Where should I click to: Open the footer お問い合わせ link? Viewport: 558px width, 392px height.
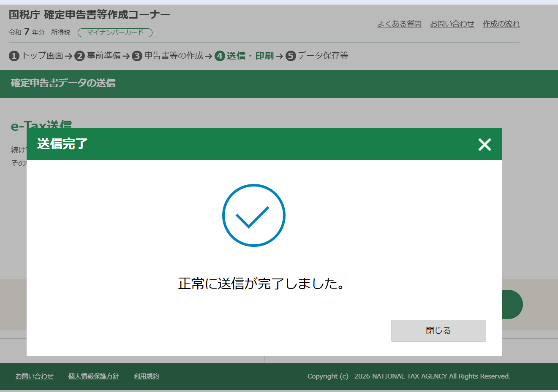pyautogui.click(x=35, y=376)
